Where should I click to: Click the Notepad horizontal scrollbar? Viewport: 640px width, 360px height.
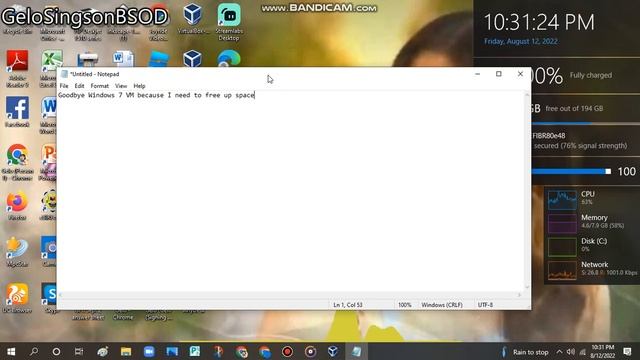click(290, 295)
